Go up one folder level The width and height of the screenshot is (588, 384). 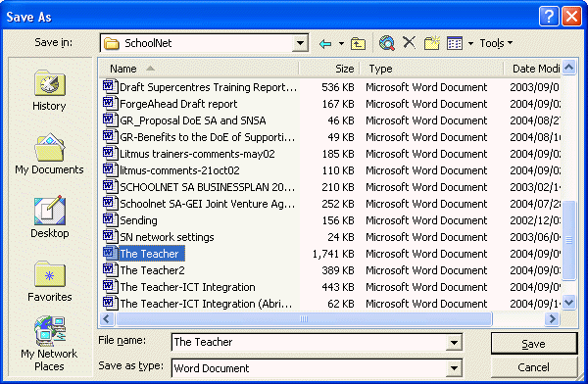pos(358,43)
